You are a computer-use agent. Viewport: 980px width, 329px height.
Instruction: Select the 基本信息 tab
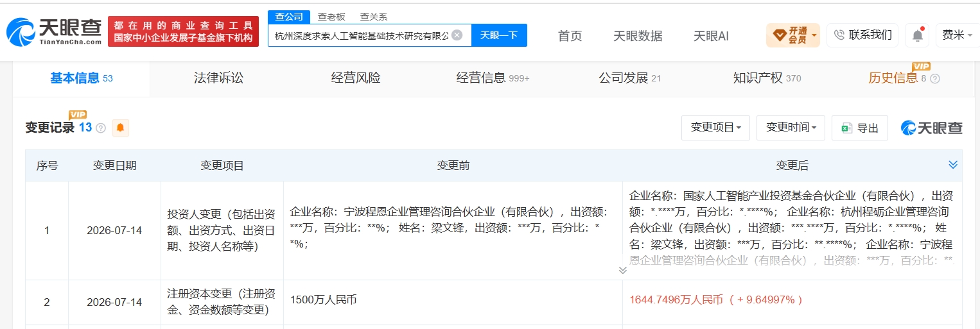82,78
